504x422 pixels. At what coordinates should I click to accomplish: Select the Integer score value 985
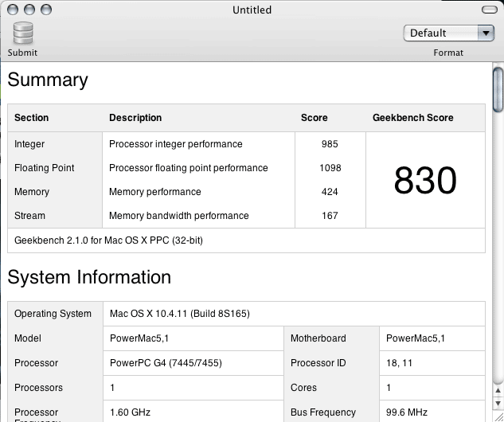(330, 144)
